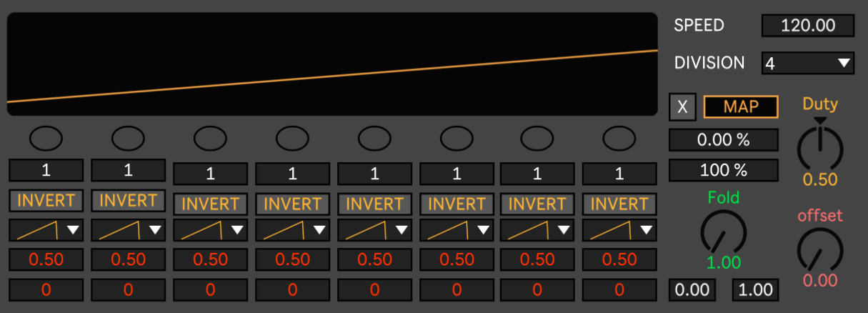
Task: Click the Duty knob
Action: pos(820,148)
